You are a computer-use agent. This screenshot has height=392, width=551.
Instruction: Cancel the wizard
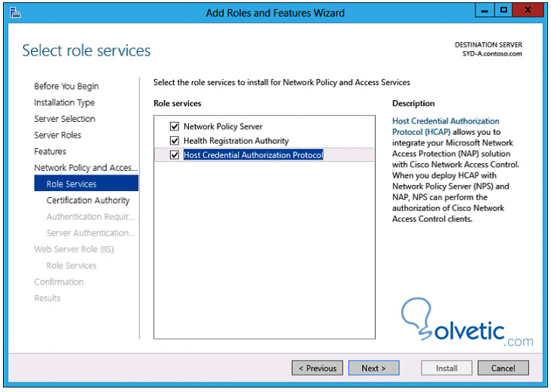pyautogui.click(x=504, y=368)
